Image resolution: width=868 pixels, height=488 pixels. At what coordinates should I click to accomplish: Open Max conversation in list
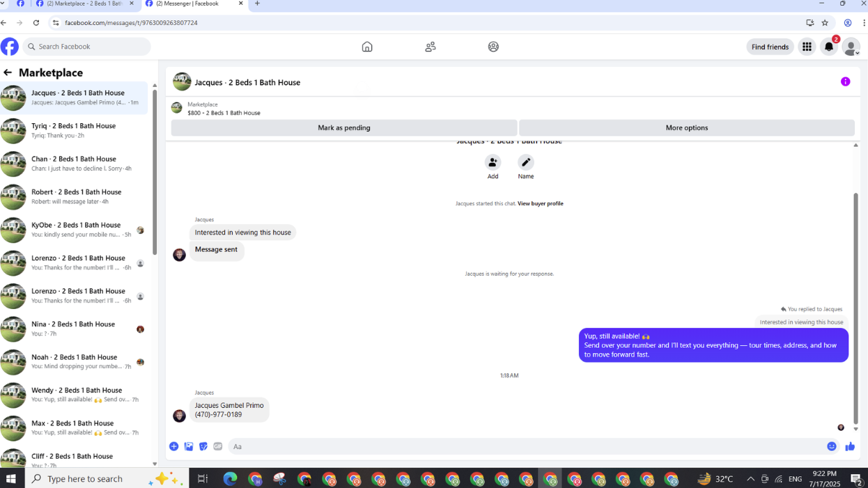(74, 428)
